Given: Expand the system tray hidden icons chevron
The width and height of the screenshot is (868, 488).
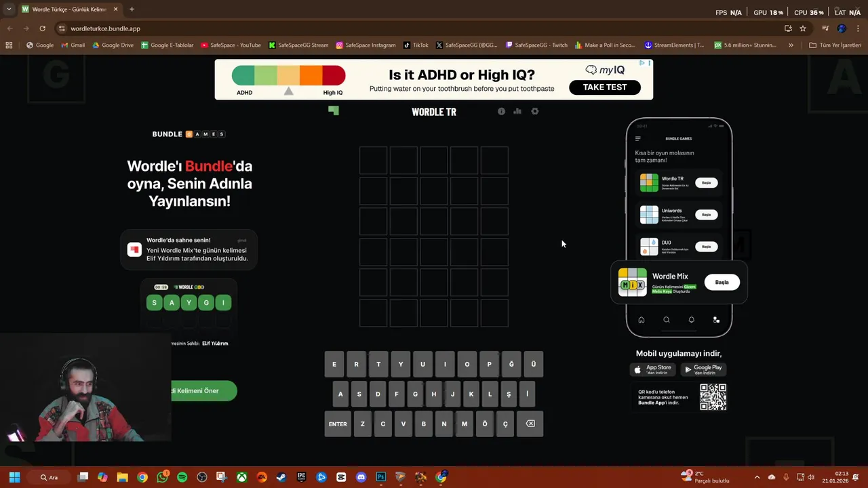Looking at the screenshot, I should tap(757, 477).
